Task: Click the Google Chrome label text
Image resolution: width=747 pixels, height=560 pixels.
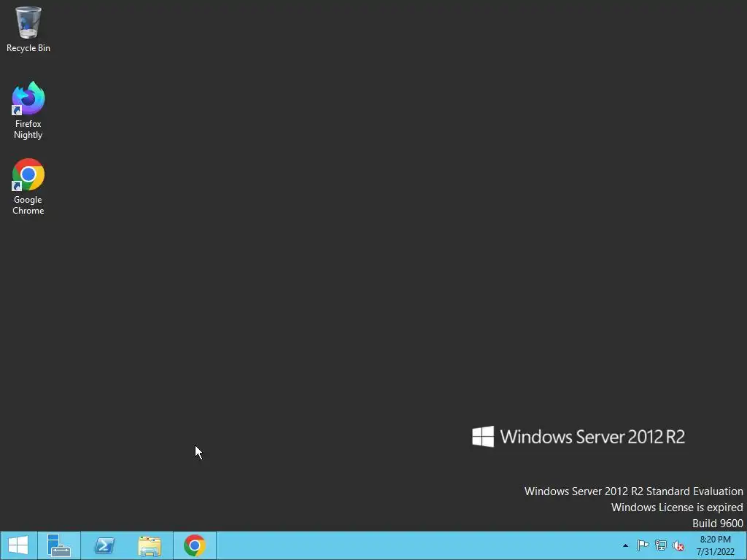Action: (x=28, y=205)
